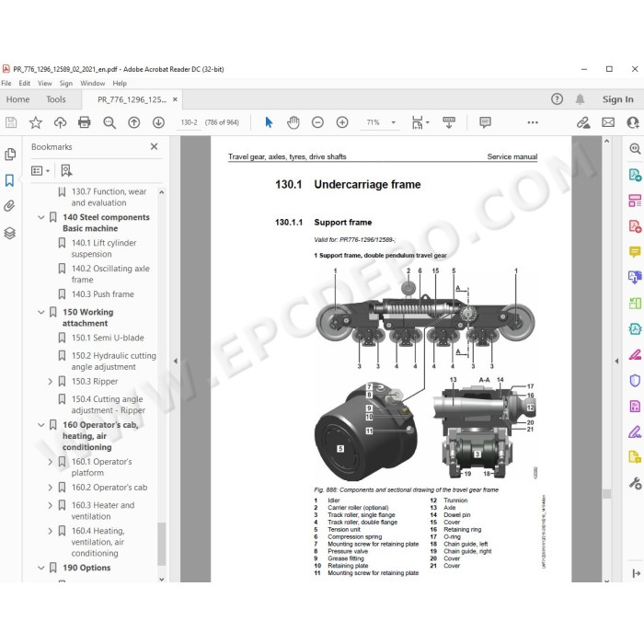Open the Fill & Sign pen tool

[635, 432]
